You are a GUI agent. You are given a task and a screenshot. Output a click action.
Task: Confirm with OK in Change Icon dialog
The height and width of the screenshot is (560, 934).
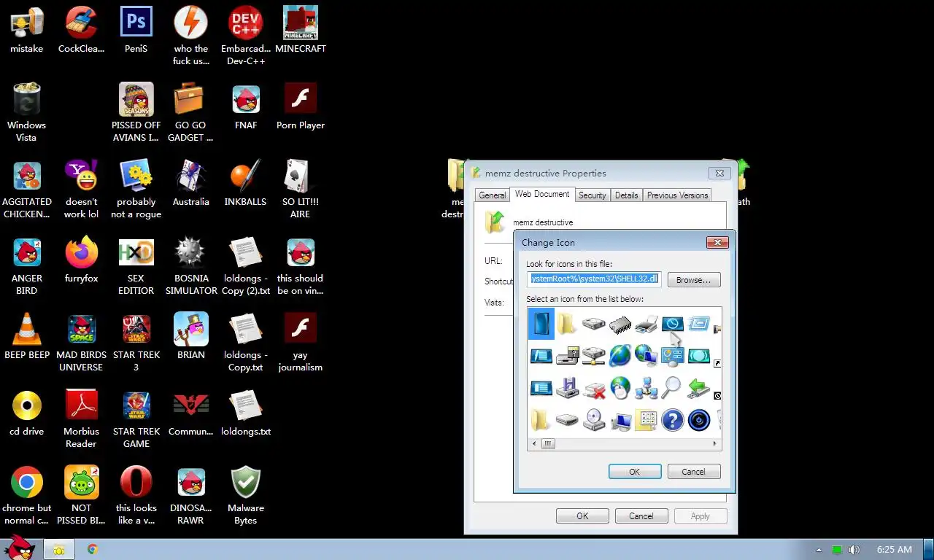point(635,472)
